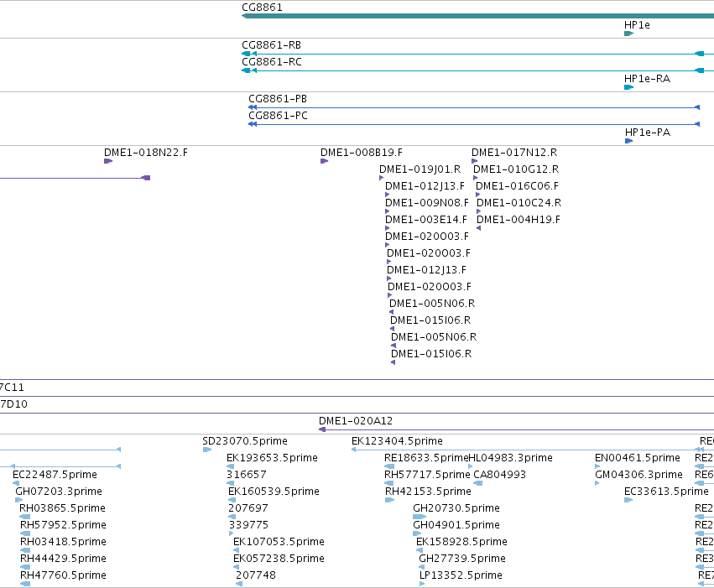
Task: Select EST RH42153.5prime
Action: [x=390, y=500]
